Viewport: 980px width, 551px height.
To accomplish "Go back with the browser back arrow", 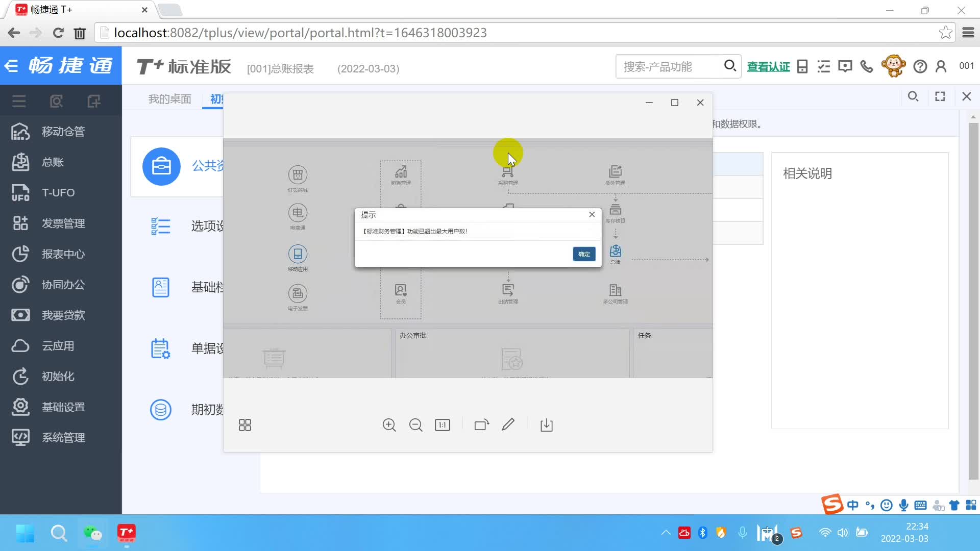I will (x=14, y=33).
